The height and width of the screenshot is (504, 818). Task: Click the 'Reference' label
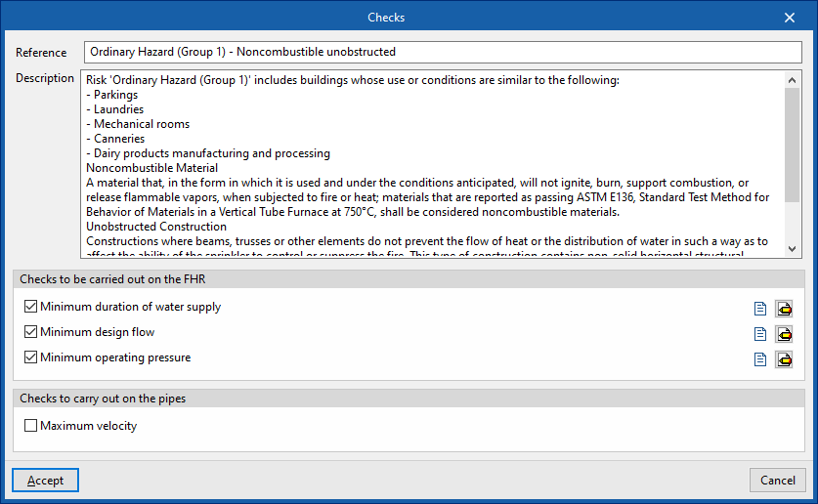(41, 53)
